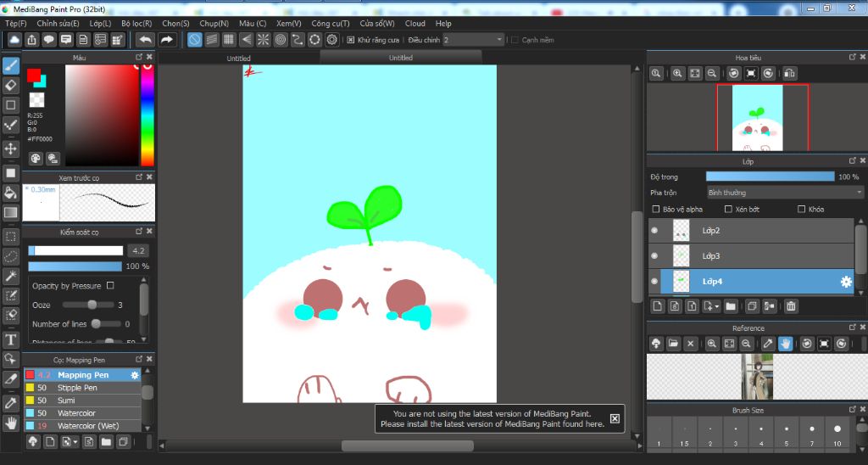Toggle Opacity by Pressure checkbox
The image size is (868, 465).
110,285
